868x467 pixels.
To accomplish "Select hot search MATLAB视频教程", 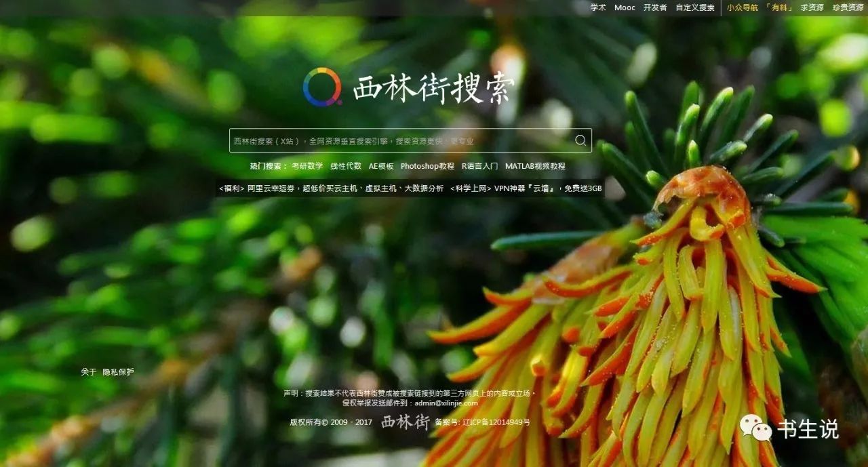I will click(x=535, y=166).
